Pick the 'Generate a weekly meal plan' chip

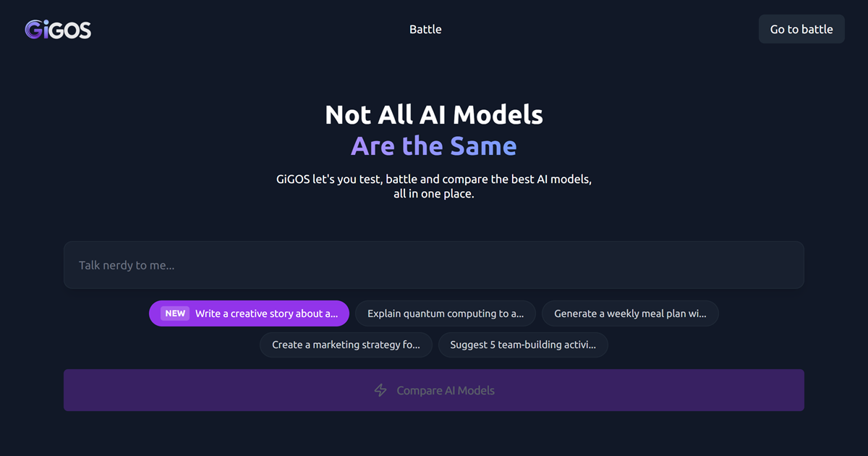(629, 313)
